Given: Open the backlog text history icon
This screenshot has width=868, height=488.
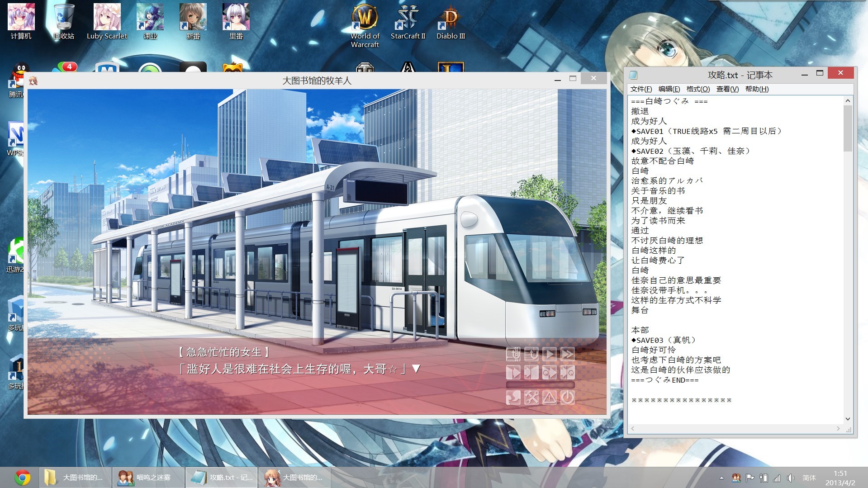Looking at the screenshot, I should (531, 354).
